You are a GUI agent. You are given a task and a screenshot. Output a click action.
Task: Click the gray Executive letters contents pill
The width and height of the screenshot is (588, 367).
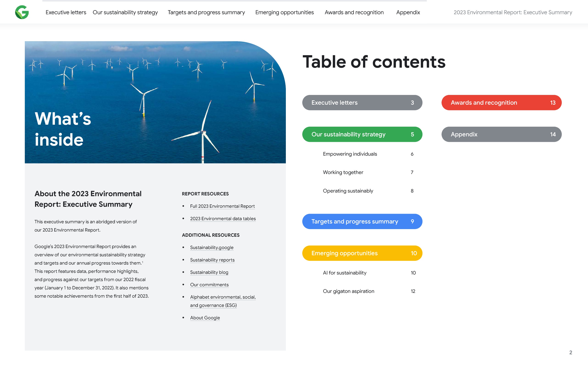pos(362,103)
